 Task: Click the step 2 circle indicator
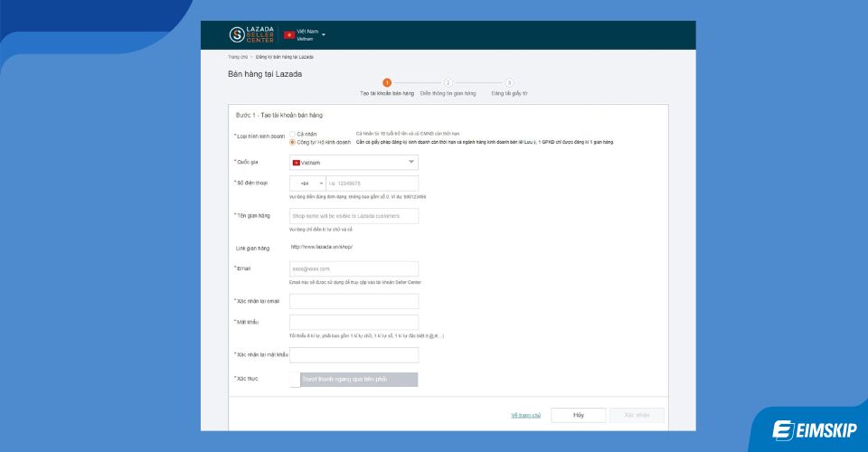click(x=448, y=82)
